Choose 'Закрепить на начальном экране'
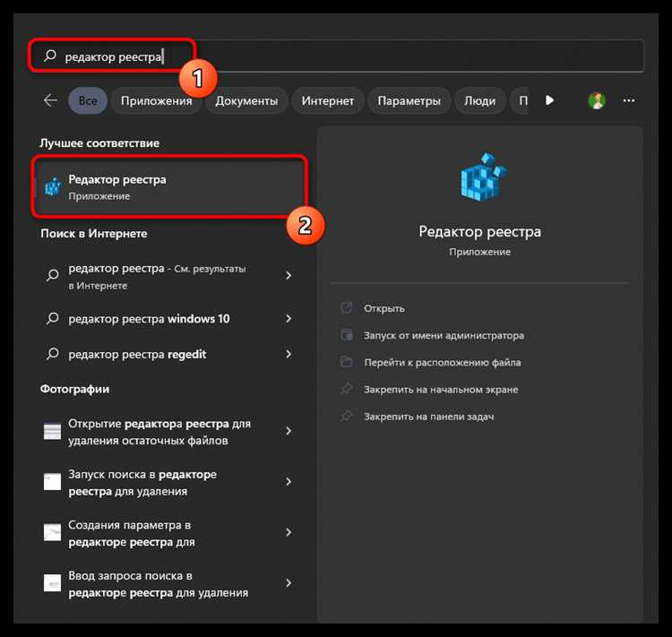 (x=441, y=389)
